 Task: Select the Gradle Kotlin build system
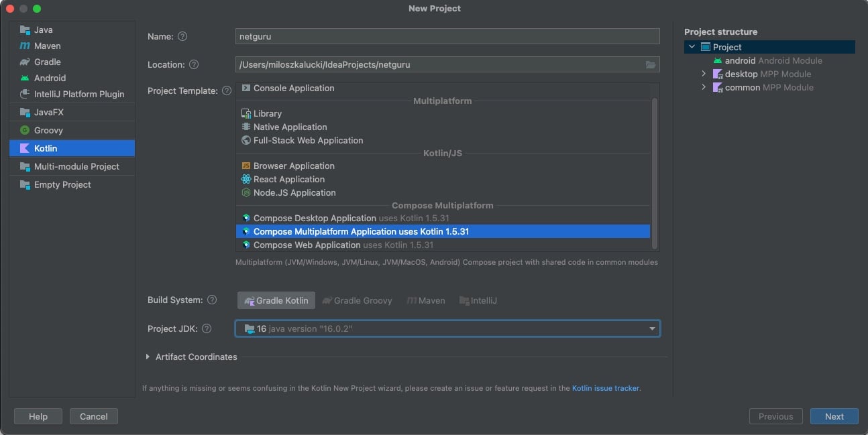pos(275,300)
